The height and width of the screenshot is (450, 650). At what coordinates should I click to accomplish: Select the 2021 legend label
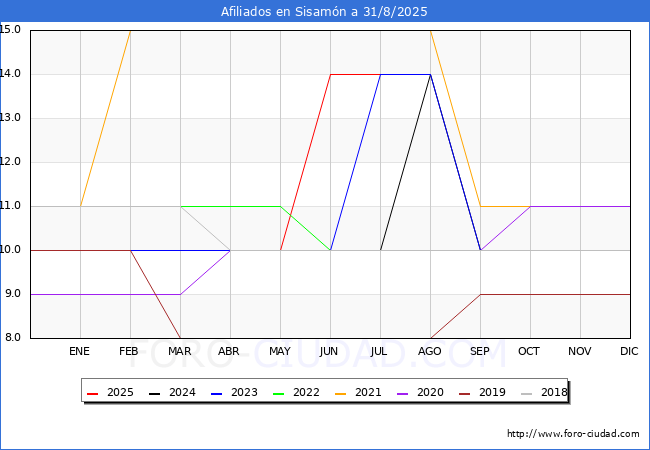tap(368, 392)
